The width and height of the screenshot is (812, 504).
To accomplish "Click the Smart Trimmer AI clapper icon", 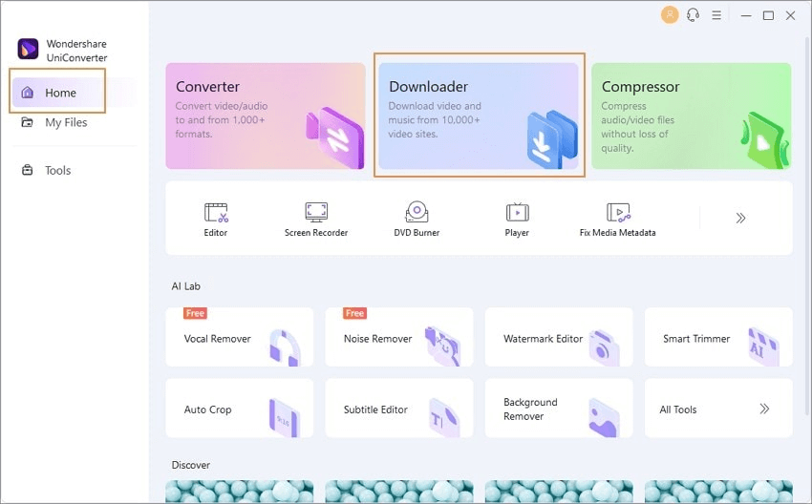I will point(764,346).
